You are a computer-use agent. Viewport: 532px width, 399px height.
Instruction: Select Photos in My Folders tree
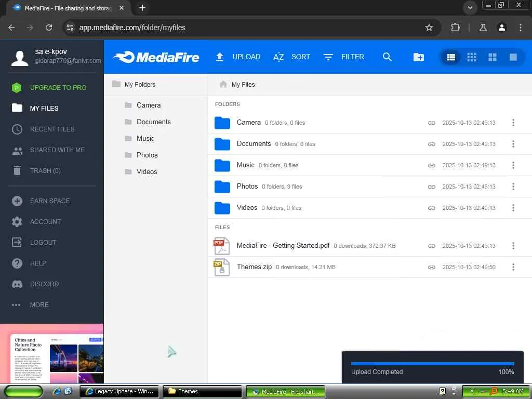[141, 155]
